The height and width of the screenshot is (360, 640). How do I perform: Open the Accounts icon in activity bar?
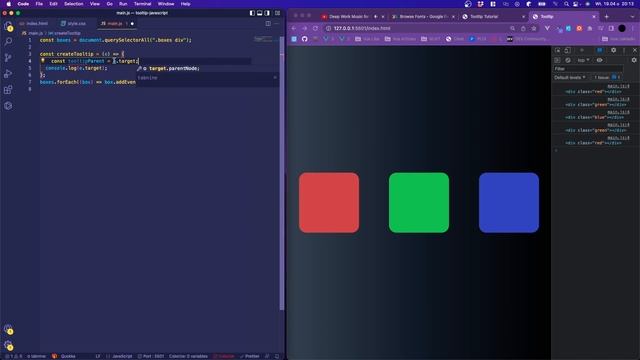click(8, 329)
